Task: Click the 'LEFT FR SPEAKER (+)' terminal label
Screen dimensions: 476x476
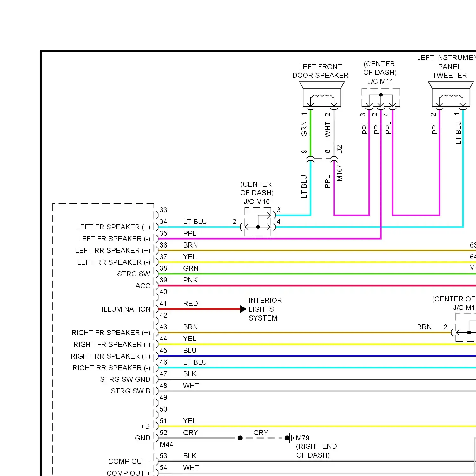Action: (113, 227)
